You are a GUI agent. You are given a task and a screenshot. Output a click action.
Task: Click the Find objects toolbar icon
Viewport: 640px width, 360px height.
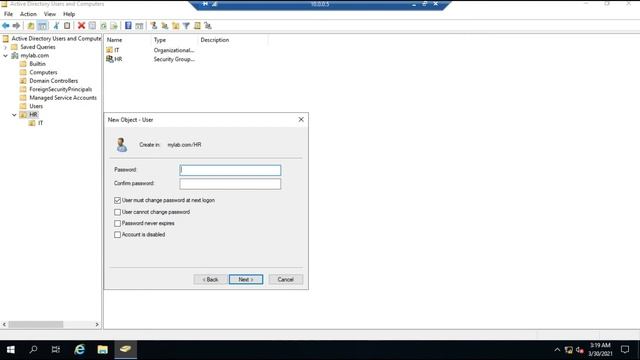[x=197, y=26]
